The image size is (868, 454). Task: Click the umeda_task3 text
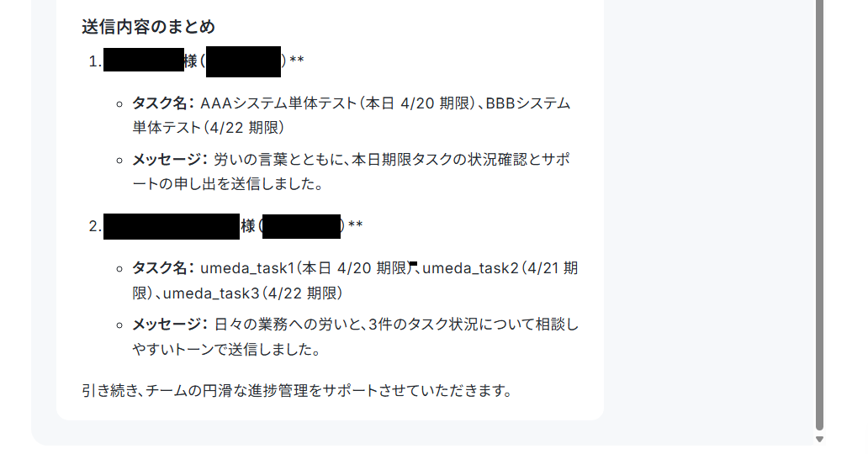click(211, 293)
